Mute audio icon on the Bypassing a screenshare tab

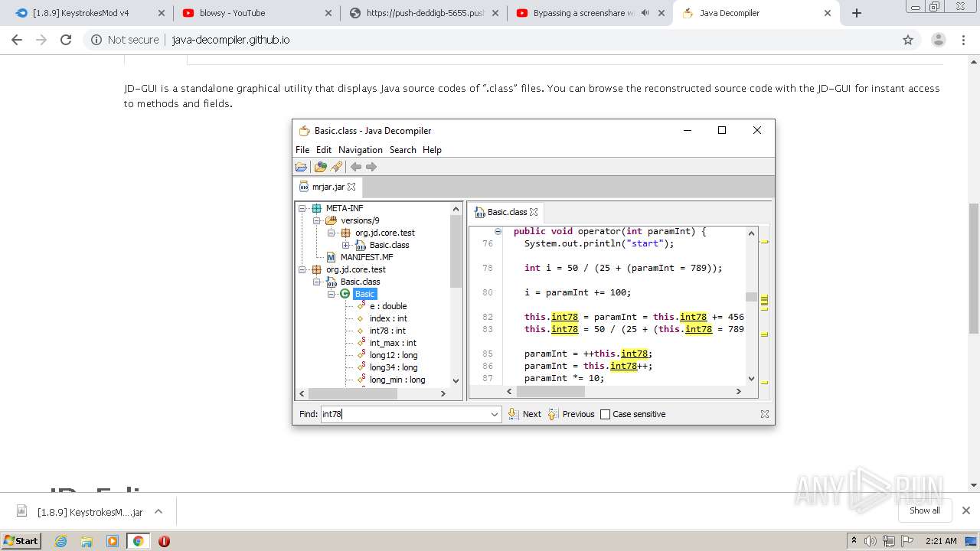click(645, 13)
